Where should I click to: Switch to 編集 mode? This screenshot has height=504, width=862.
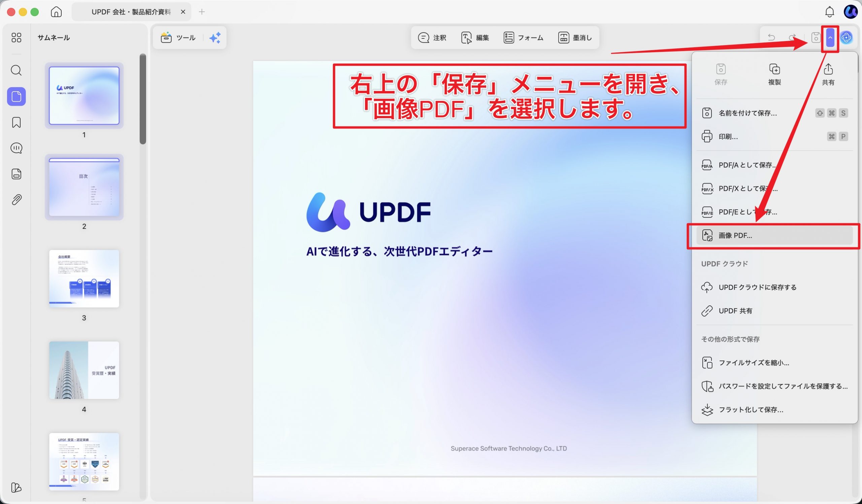475,38
